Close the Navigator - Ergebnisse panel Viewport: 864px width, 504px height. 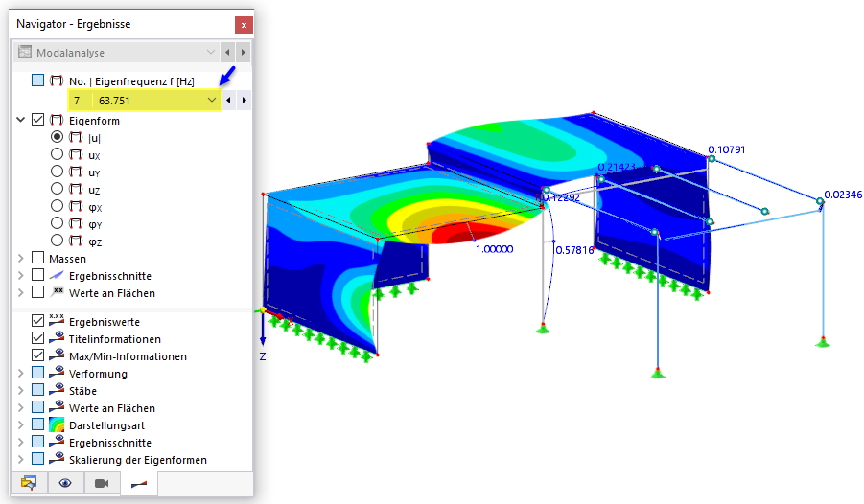(x=244, y=25)
